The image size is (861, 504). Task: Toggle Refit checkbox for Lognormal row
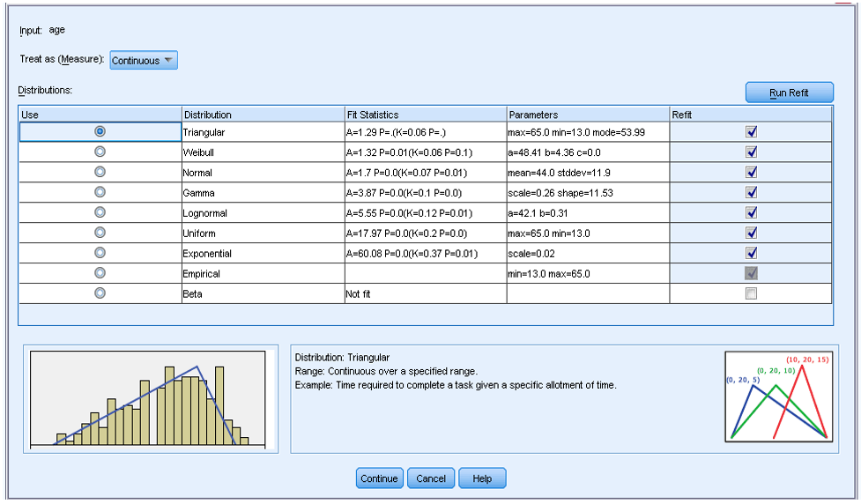(751, 212)
